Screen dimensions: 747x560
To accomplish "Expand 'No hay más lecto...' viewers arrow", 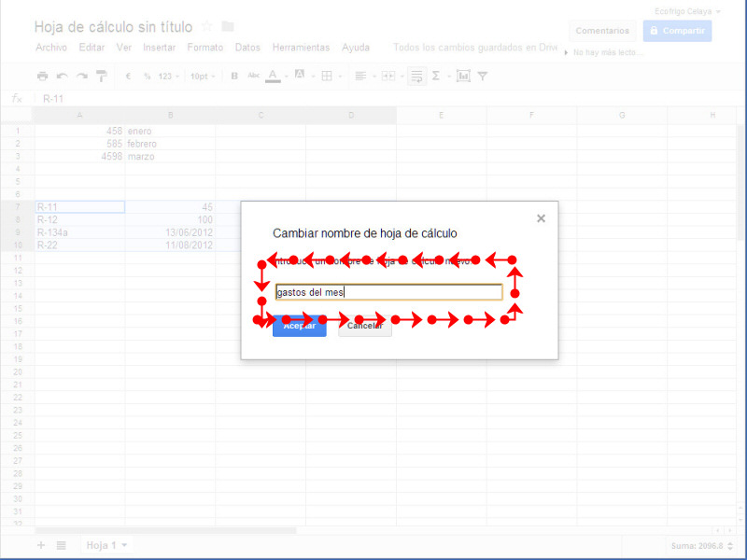I will (566, 53).
